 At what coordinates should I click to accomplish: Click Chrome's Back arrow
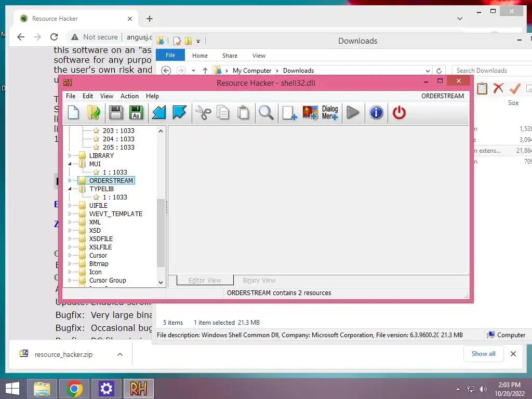tap(21, 37)
